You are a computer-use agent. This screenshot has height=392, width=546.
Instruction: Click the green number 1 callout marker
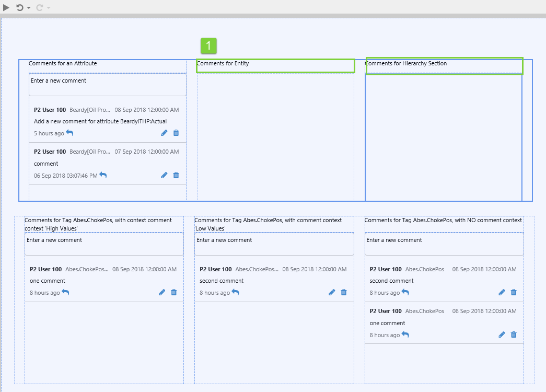[208, 46]
